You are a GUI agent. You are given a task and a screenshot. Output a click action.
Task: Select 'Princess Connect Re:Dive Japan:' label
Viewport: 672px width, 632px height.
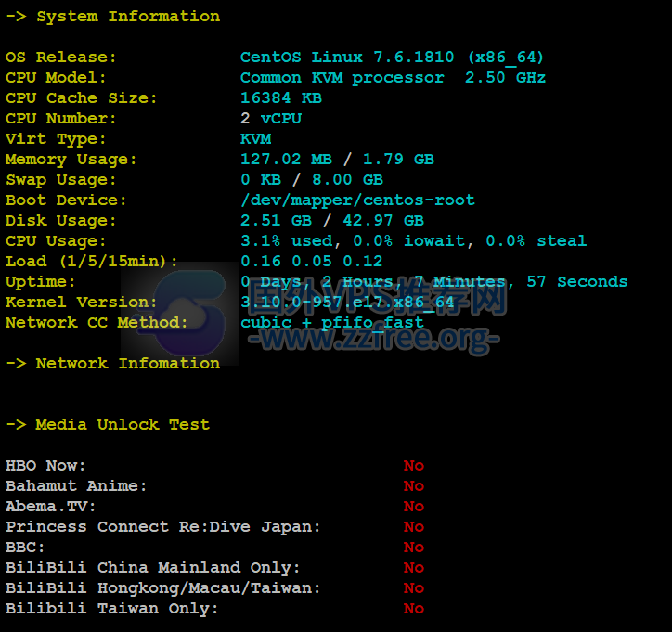click(162, 527)
